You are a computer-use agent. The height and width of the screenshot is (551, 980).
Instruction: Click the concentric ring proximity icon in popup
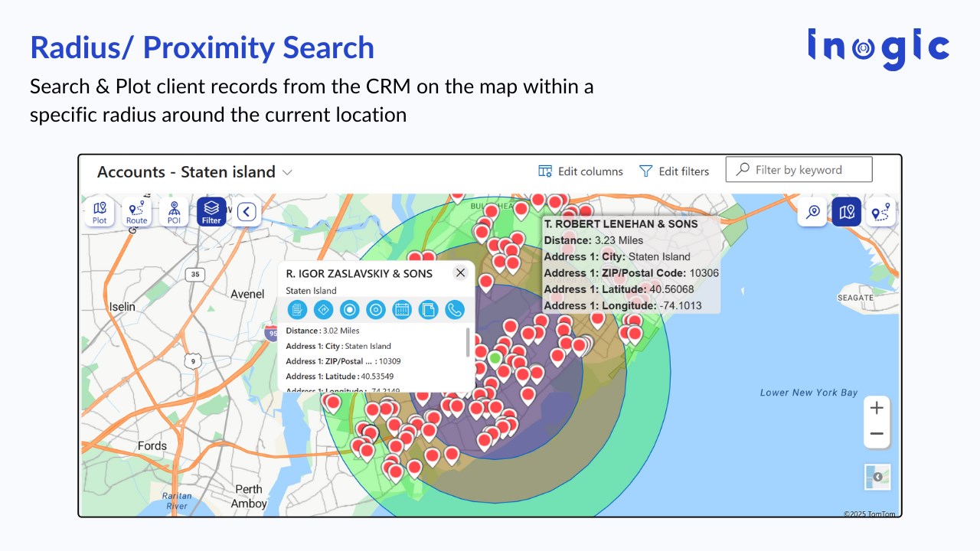click(375, 309)
